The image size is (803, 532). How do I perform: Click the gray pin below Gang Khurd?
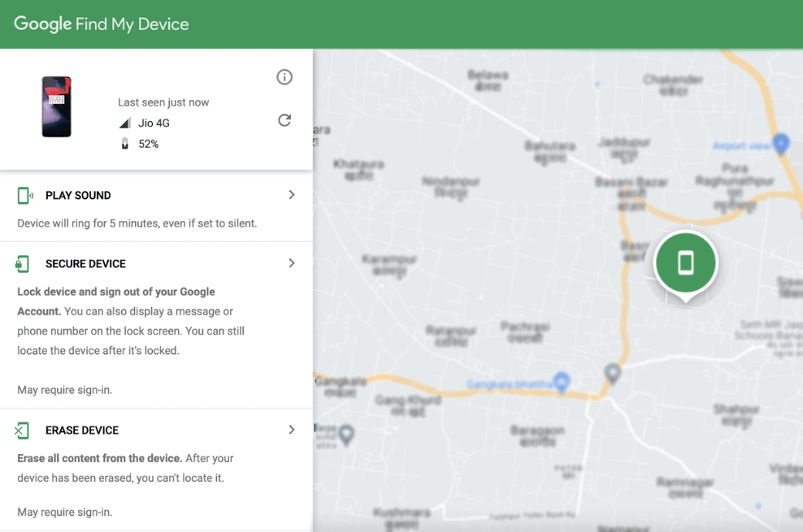(x=347, y=435)
